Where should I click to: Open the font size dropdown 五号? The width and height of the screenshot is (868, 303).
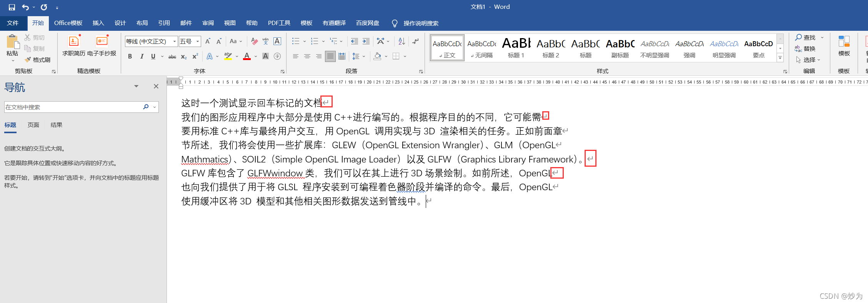click(x=198, y=41)
